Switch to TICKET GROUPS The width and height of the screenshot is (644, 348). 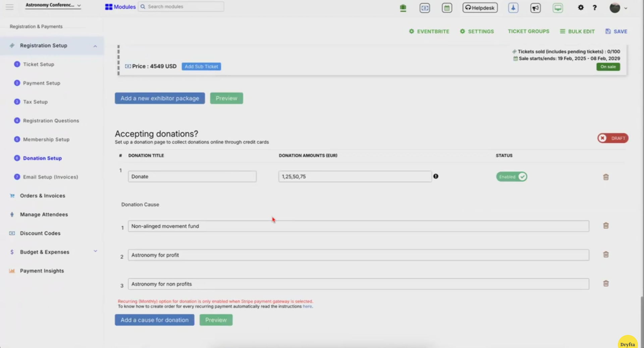pos(528,31)
